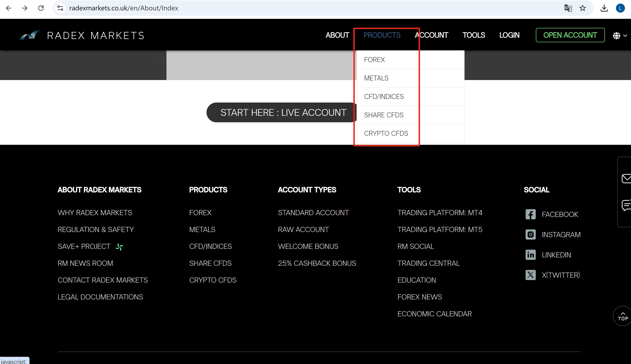Click the green Save+ Project leaf icon
The width and height of the screenshot is (631, 364).
(119, 247)
